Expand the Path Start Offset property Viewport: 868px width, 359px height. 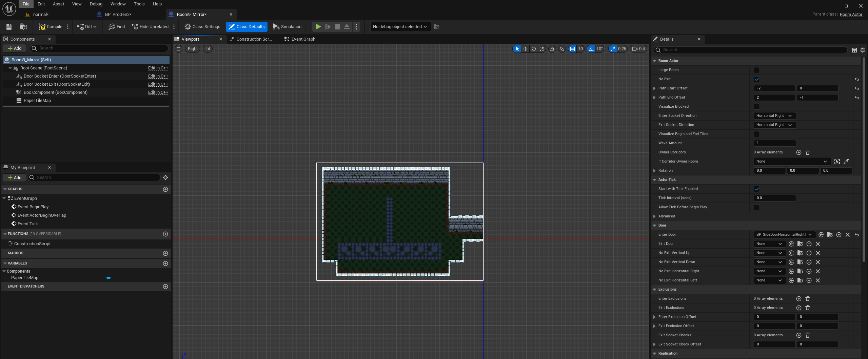(x=654, y=88)
